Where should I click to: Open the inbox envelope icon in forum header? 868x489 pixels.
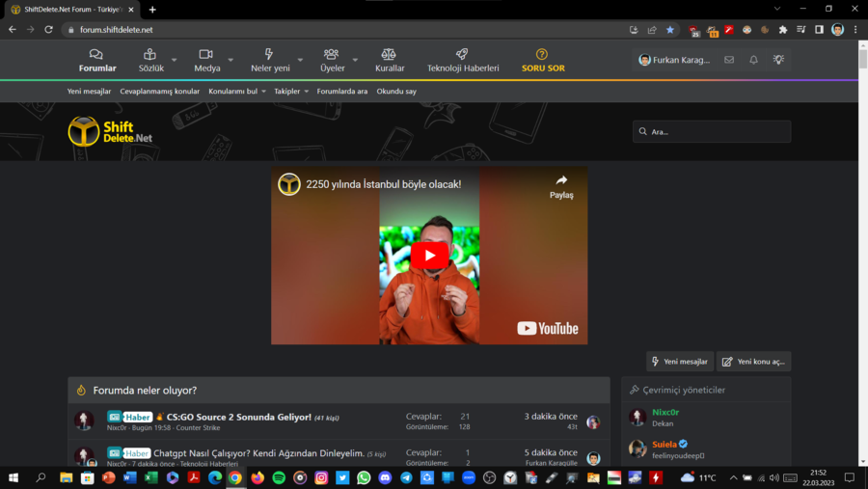729,60
